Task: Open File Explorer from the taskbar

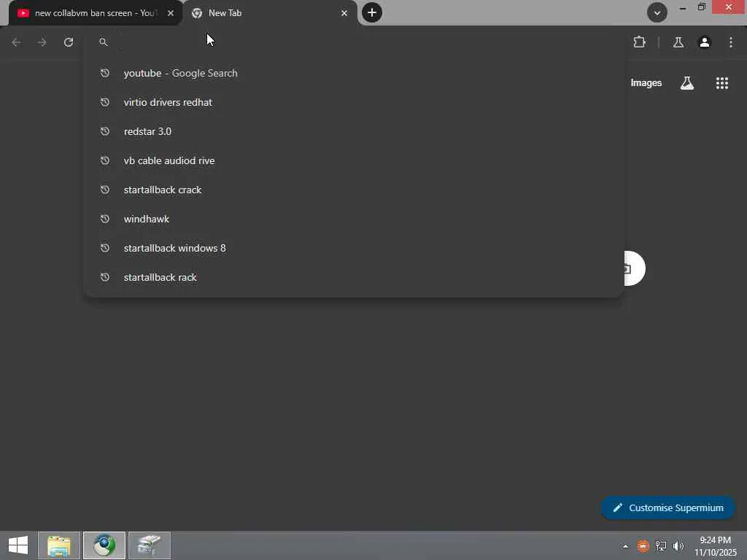Action: [59, 545]
